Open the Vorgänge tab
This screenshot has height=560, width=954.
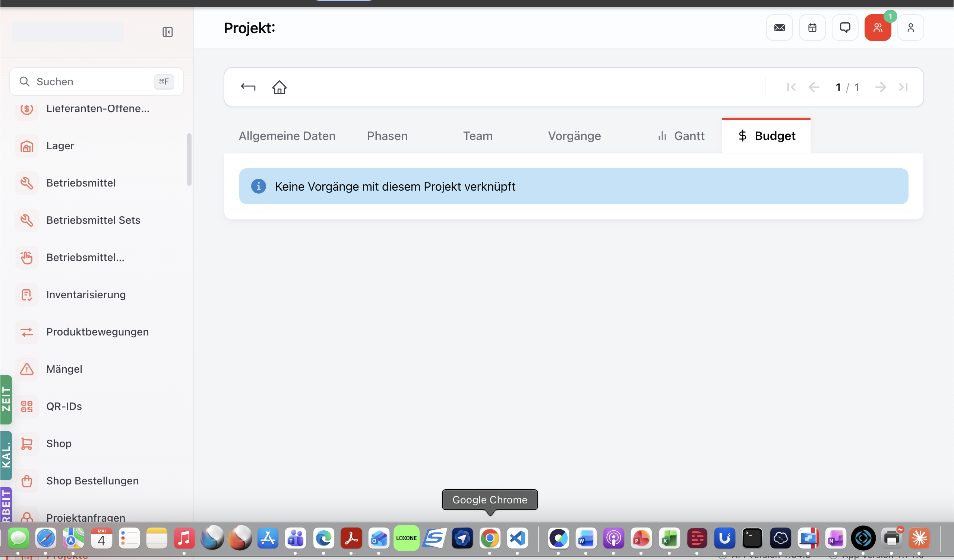[574, 136]
